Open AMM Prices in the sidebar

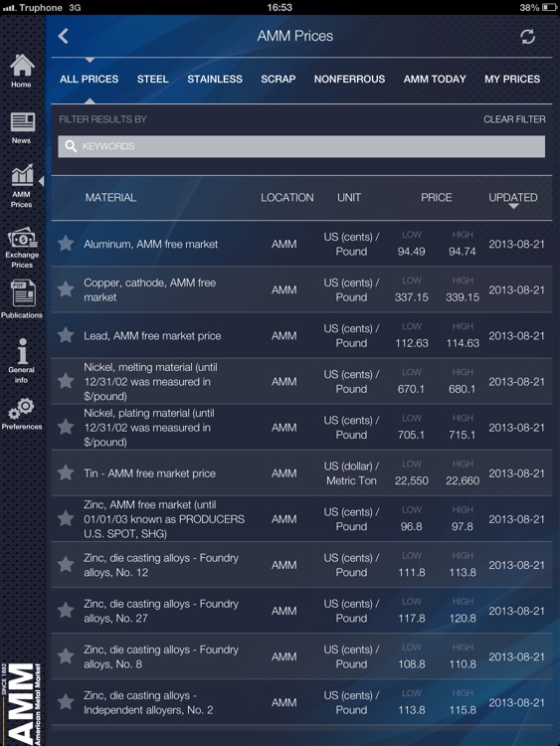22,187
